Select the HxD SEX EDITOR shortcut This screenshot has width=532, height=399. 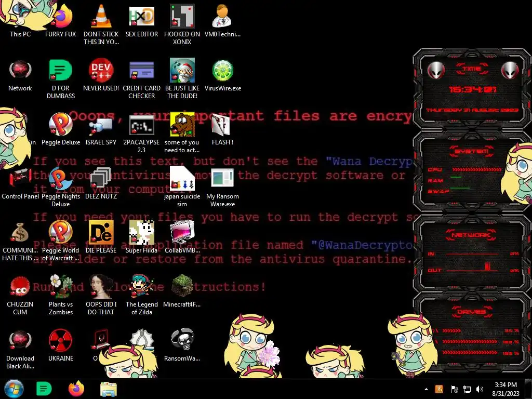point(141,20)
